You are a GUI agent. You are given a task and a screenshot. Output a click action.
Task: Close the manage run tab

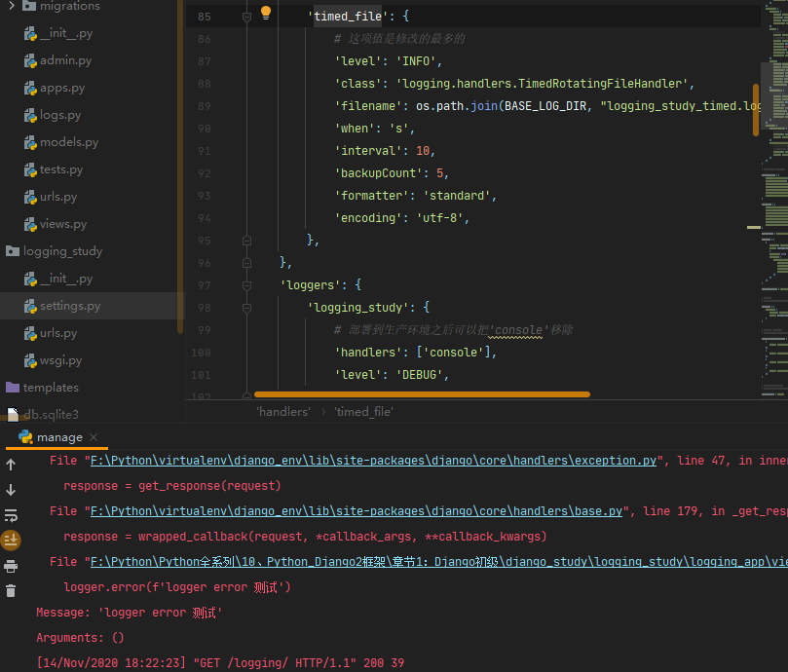(94, 437)
